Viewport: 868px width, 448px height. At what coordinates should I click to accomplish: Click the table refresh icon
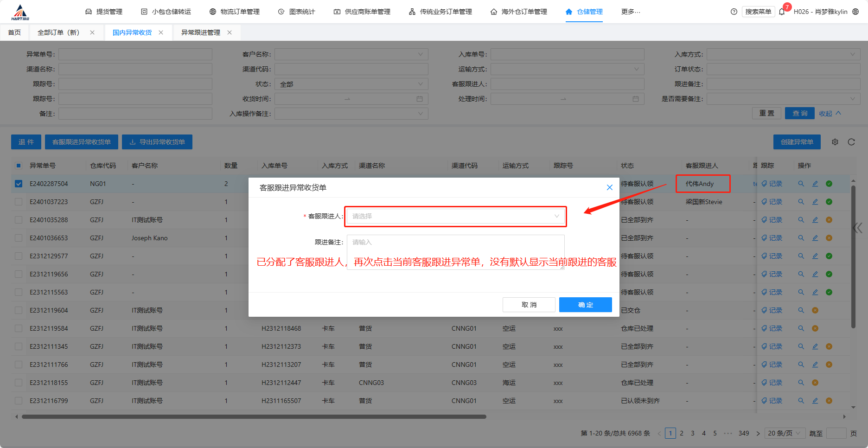851,142
